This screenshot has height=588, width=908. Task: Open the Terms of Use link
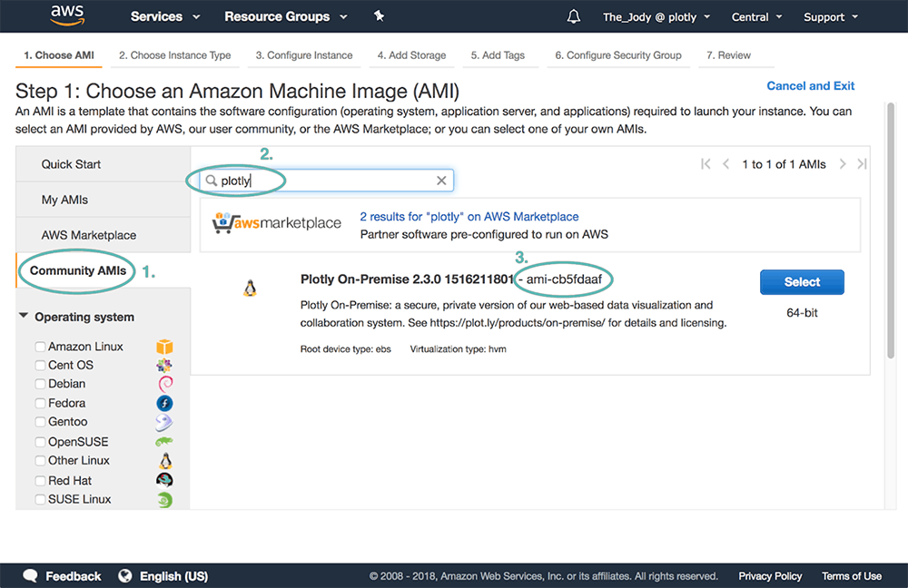[x=852, y=576]
